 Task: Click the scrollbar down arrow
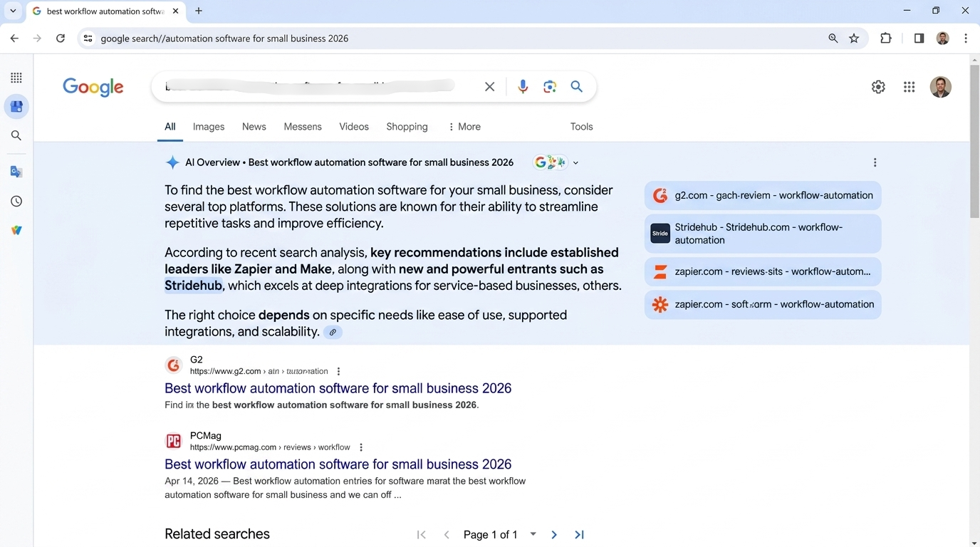pyautogui.click(x=974, y=543)
